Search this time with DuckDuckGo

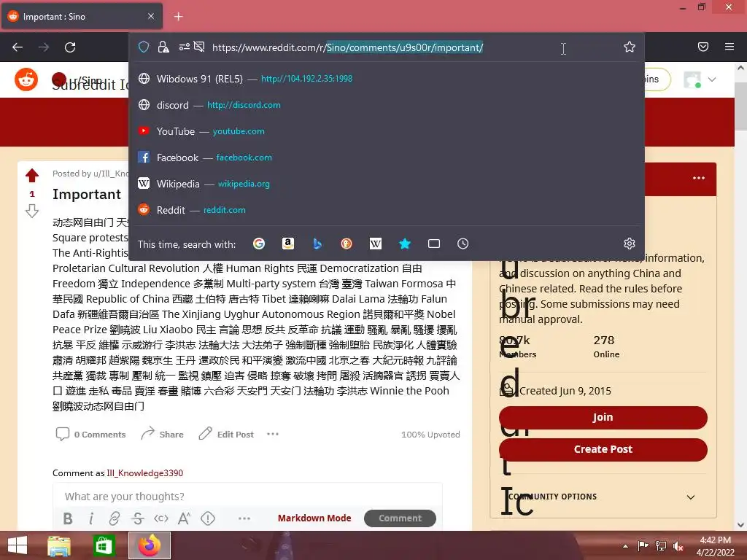pyautogui.click(x=347, y=244)
